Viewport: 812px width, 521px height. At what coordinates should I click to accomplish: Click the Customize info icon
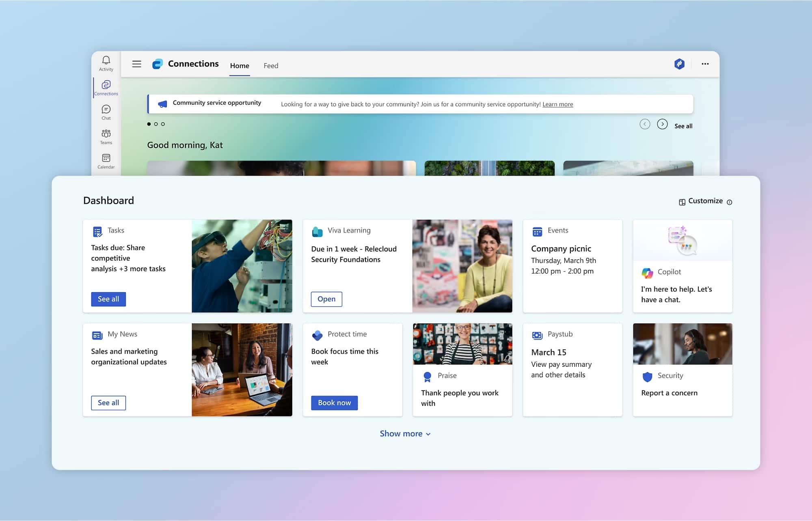pos(730,202)
